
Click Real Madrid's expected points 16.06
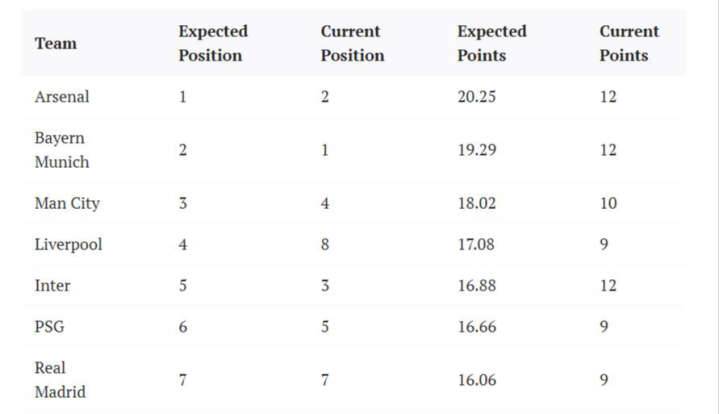(476, 380)
